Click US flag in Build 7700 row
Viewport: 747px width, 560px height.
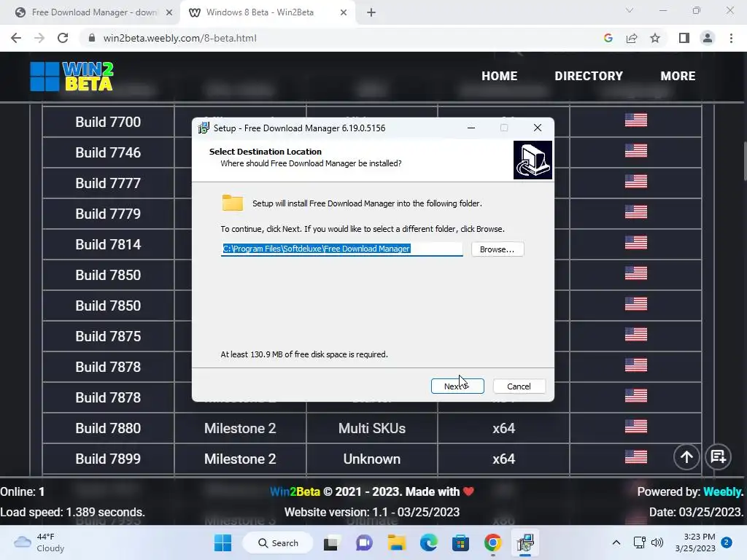pyautogui.click(x=636, y=120)
